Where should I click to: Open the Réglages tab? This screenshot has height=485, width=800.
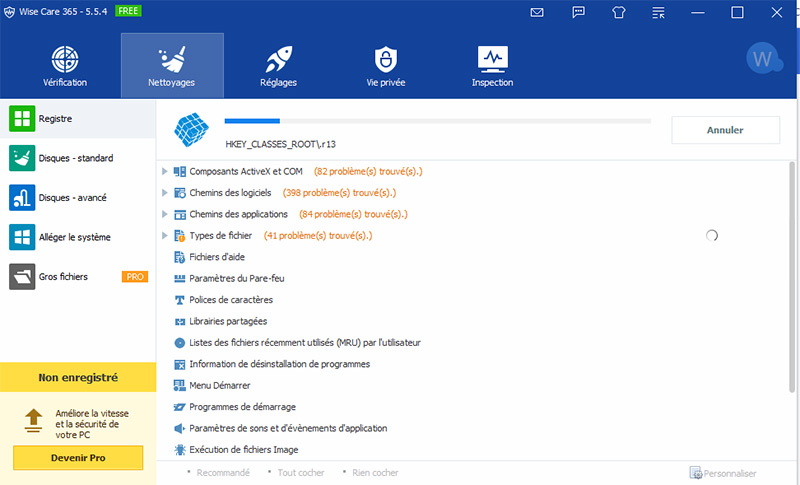279,66
